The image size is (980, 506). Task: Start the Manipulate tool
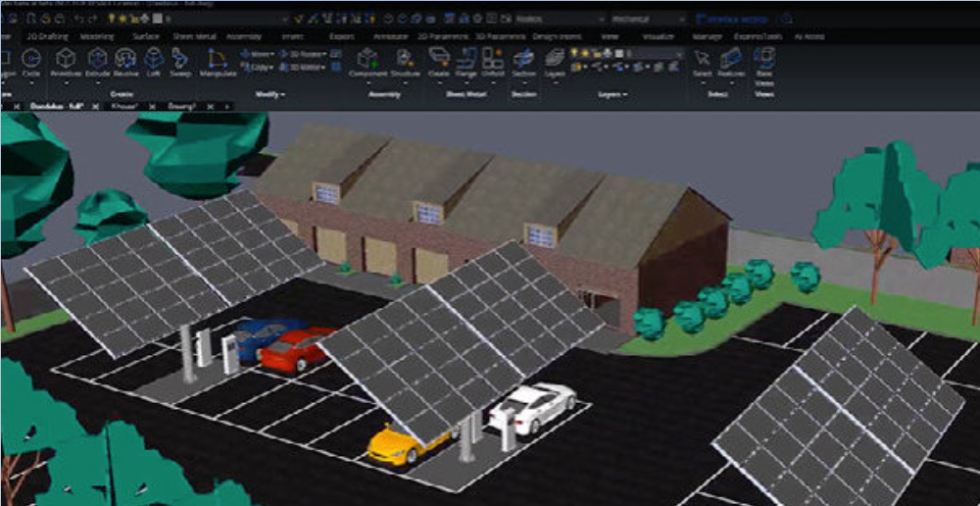tap(218, 64)
